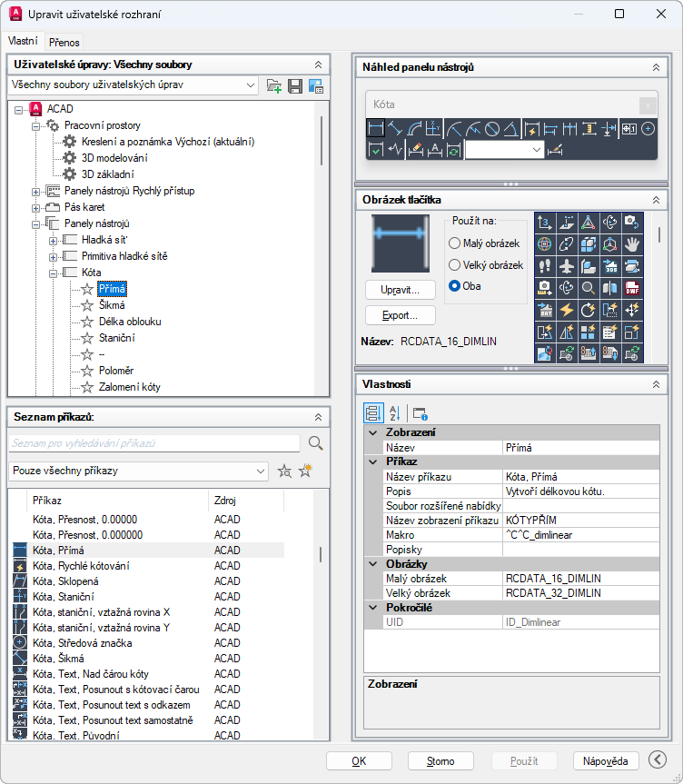
Task: Select the Inspection checkmark dimension icon in preview
Action: tap(375, 150)
